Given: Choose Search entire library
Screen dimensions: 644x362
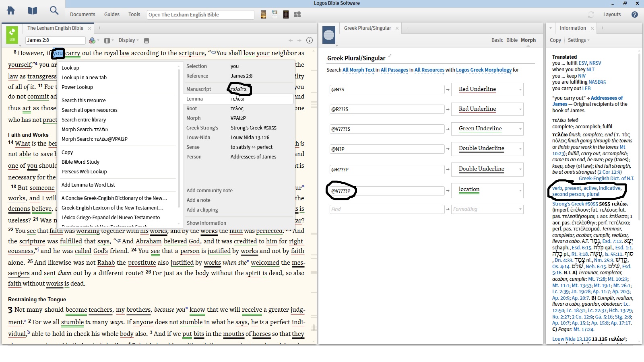Looking at the screenshot, I should click(84, 120).
